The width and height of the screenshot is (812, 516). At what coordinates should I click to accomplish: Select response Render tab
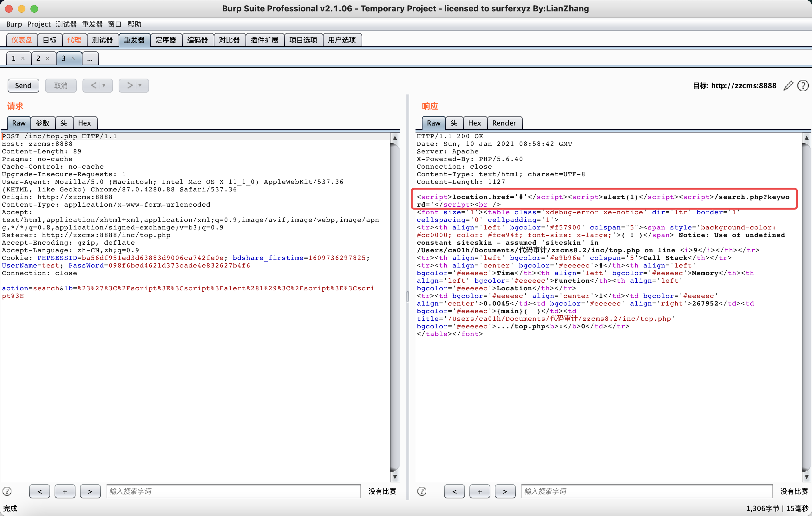click(504, 123)
